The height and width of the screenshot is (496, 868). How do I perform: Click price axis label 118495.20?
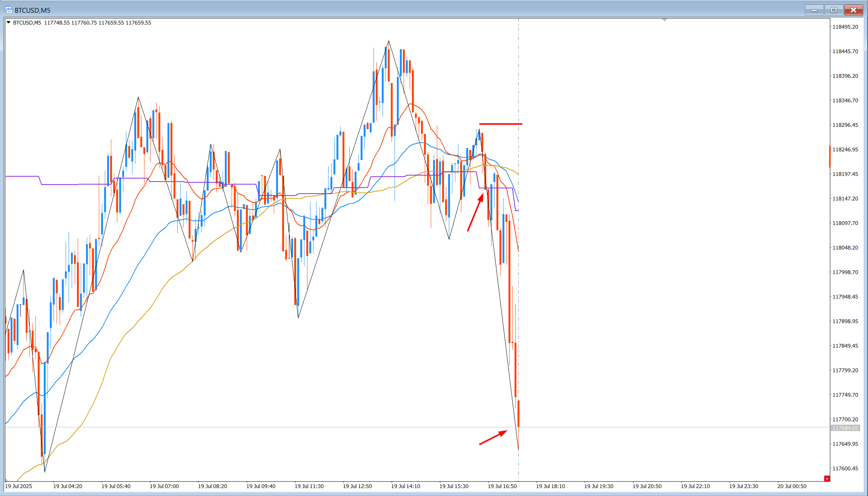(845, 27)
